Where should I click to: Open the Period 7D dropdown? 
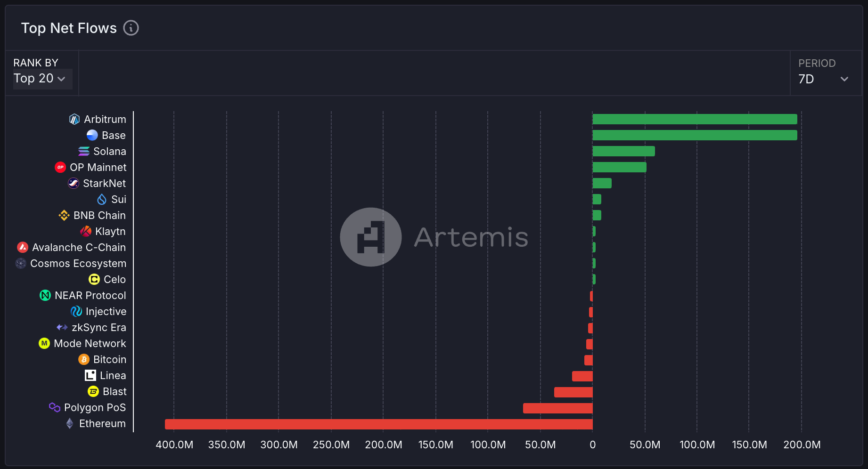coord(824,79)
